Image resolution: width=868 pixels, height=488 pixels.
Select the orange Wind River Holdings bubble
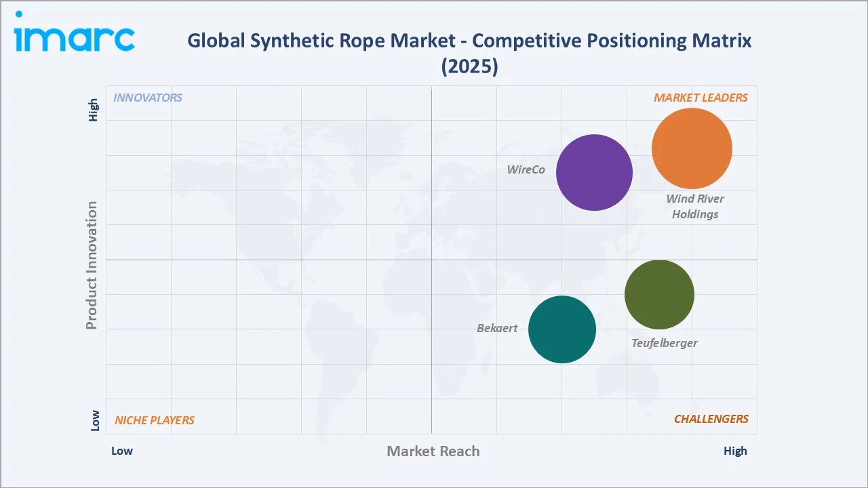click(x=692, y=148)
